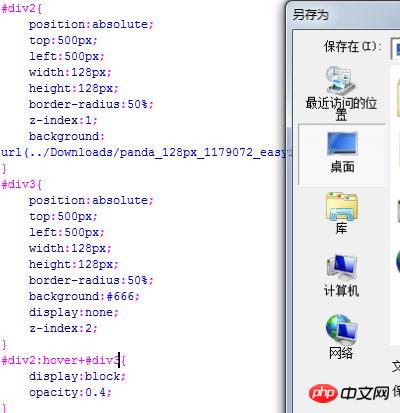Screen dimensions: 400x413
Task: Click the 'background:' line in the #div2 rule
Action: pyautogui.click(x=67, y=136)
